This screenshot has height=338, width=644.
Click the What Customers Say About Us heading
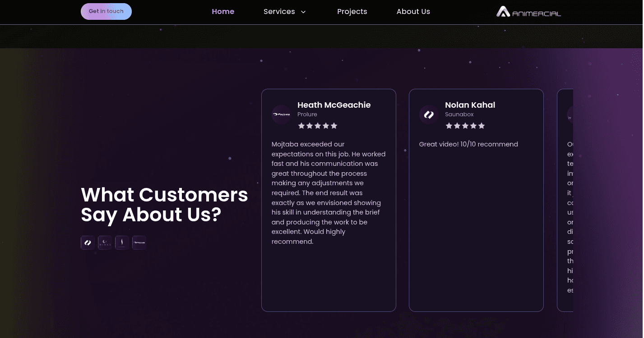(164, 205)
